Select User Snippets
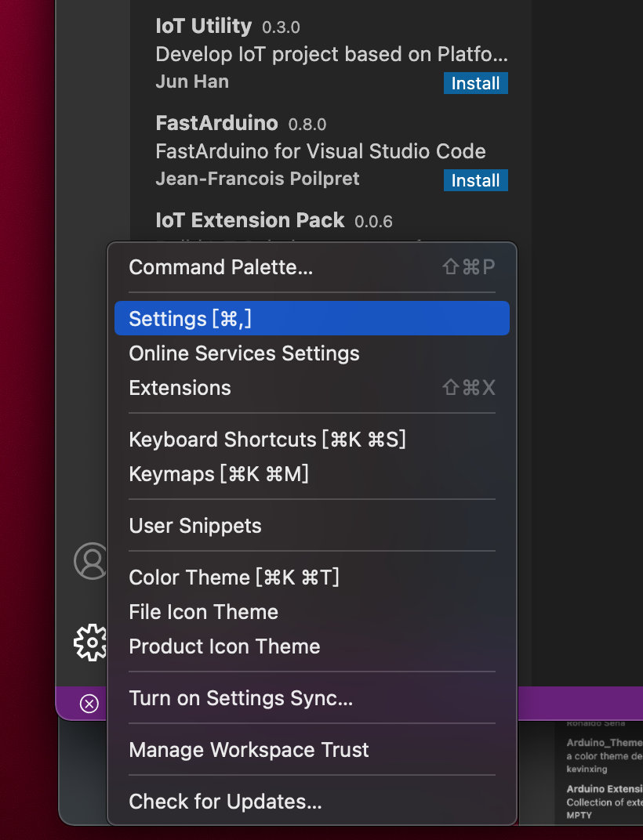Image resolution: width=643 pixels, height=840 pixels. click(x=194, y=526)
